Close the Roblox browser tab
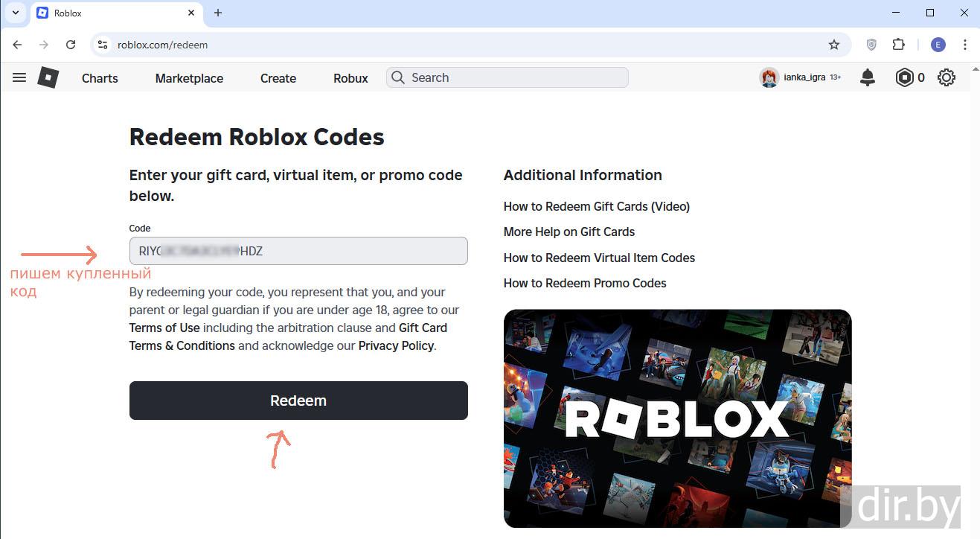 pyautogui.click(x=191, y=13)
